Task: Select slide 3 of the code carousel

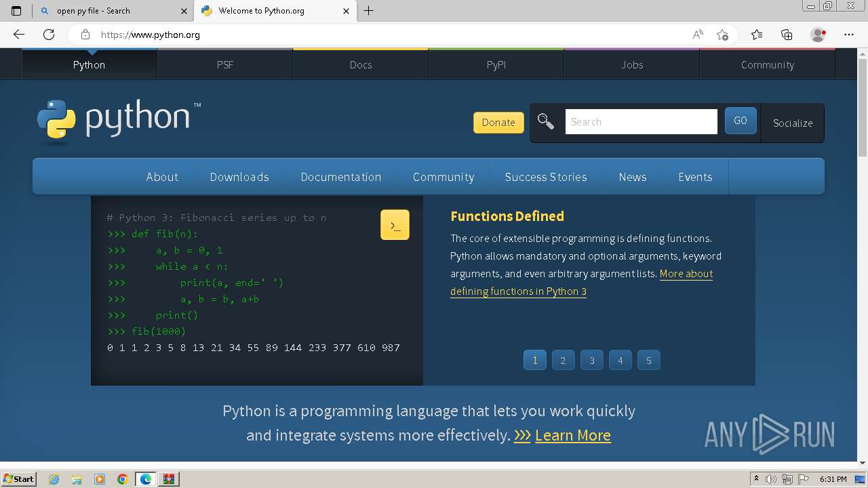Action: point(591,360)
